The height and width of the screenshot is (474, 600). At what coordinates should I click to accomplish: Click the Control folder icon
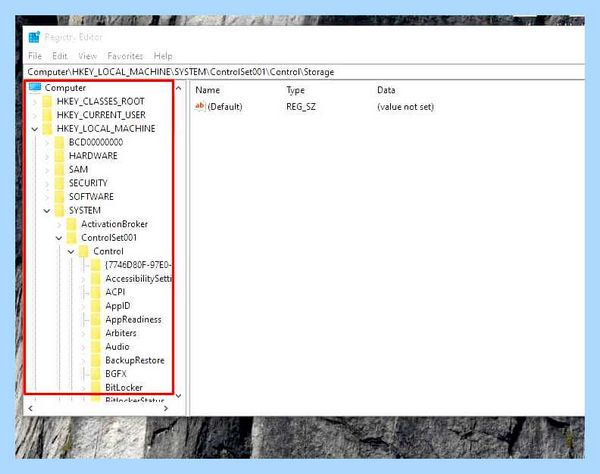pyautogui.click(x=84, y=251)
